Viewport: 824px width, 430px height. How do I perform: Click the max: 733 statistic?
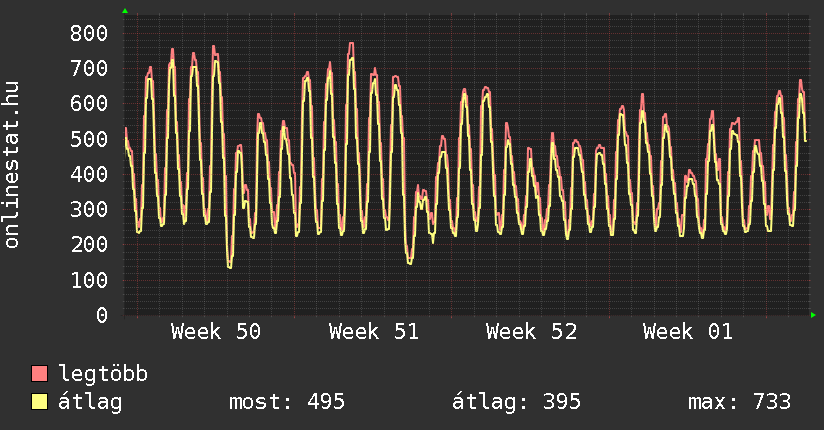coord(739,402)
